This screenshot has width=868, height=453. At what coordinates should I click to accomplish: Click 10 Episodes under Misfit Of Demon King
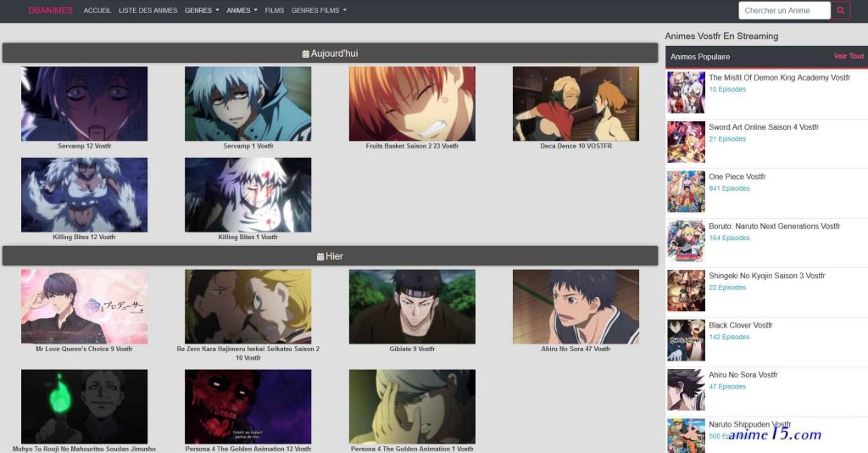[x=727, y=89]
